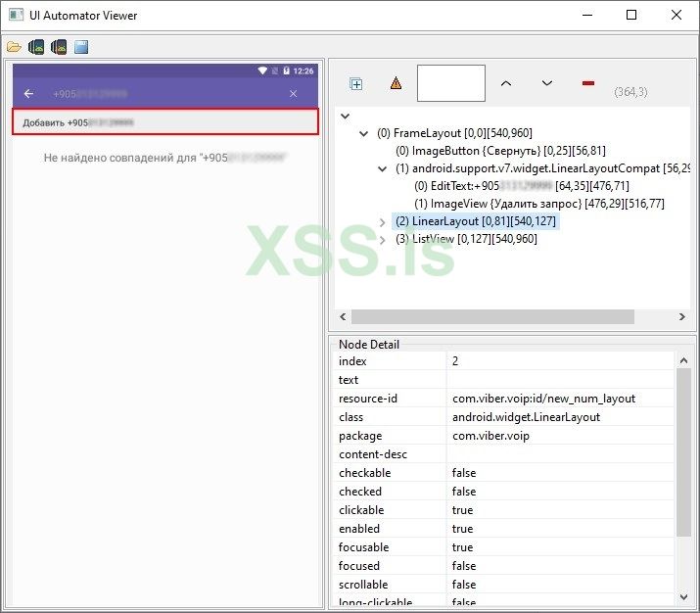Click the +905 search field in phone screenshot
Image resolution: width=700 pixels, height=613 pixels.
coord(90,94)
